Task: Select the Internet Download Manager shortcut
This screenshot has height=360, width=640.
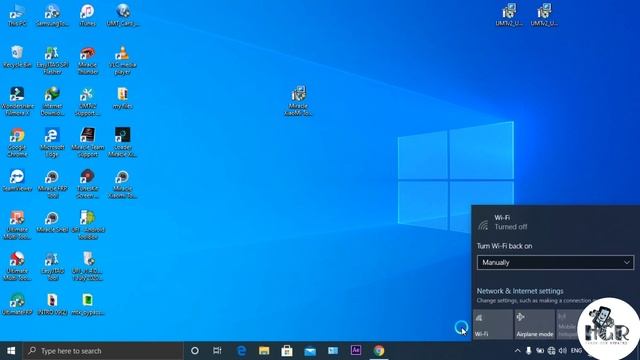Action: [52, 102]
